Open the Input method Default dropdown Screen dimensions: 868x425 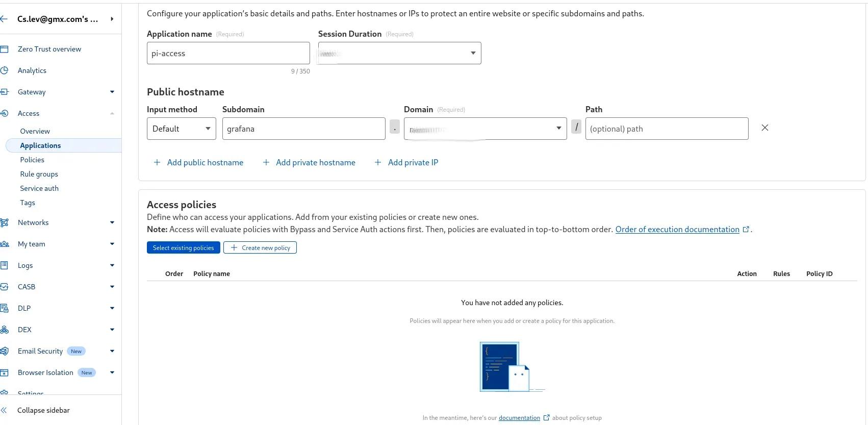pos(182,129)
